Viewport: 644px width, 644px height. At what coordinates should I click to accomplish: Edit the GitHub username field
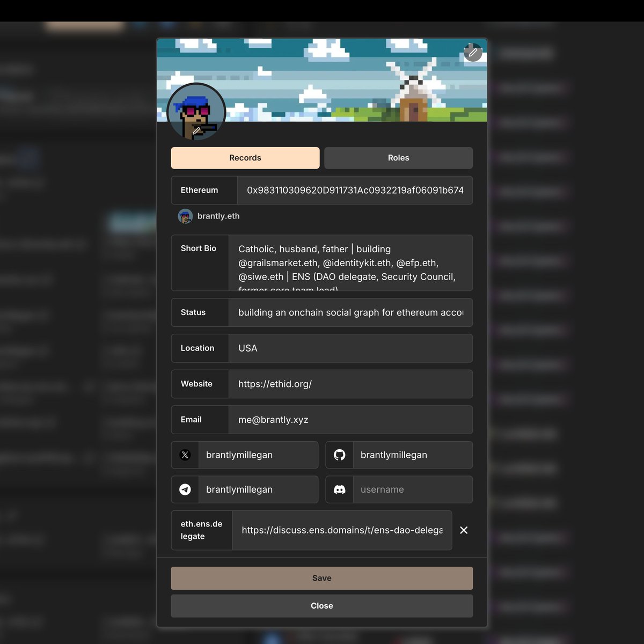pos(413,455)
